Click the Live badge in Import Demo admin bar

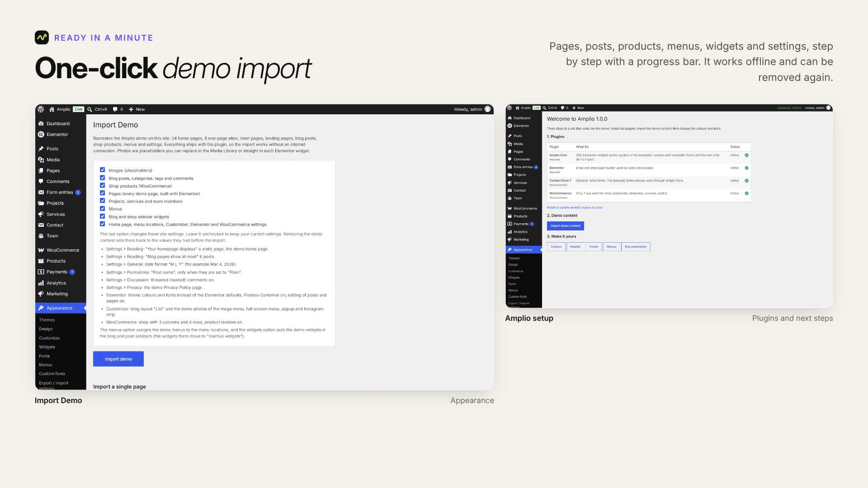tap(79, 109)
